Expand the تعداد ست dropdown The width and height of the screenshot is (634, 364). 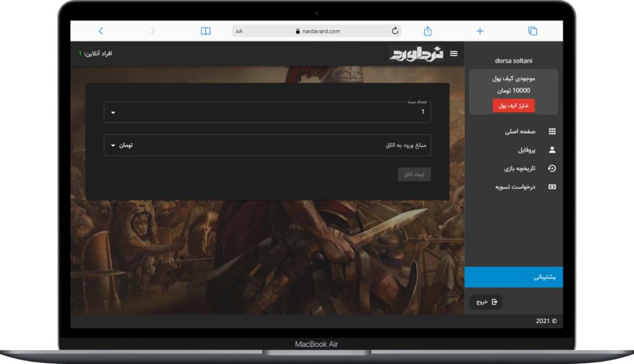coord(113,113)
